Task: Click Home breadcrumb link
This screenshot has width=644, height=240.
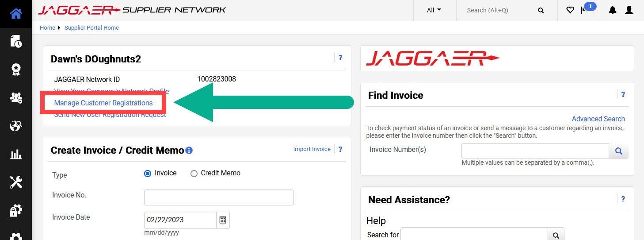Action: pos(47,27)
